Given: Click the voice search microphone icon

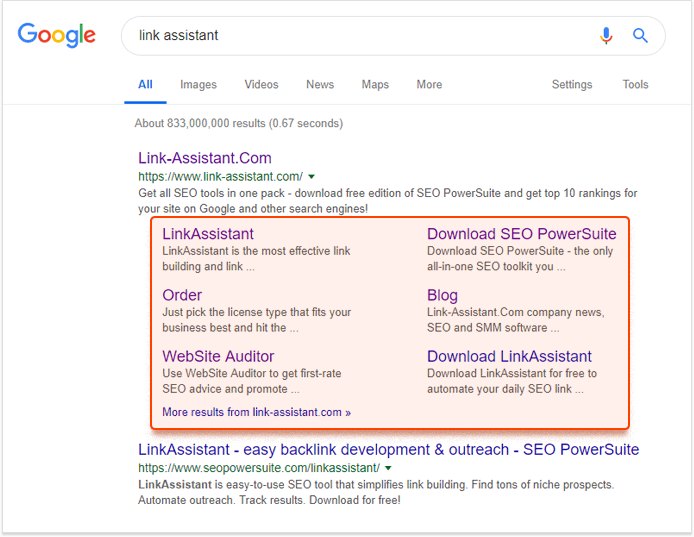Looking at the screenshot, I should [x=606, y=35].
